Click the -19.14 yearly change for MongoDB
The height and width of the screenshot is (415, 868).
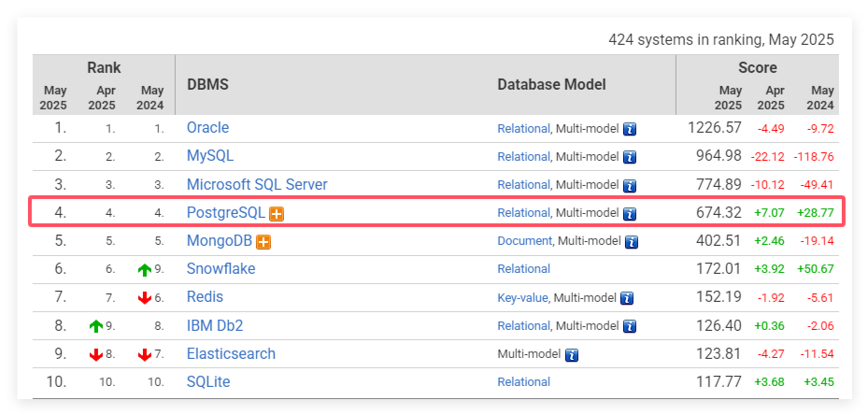818,241
